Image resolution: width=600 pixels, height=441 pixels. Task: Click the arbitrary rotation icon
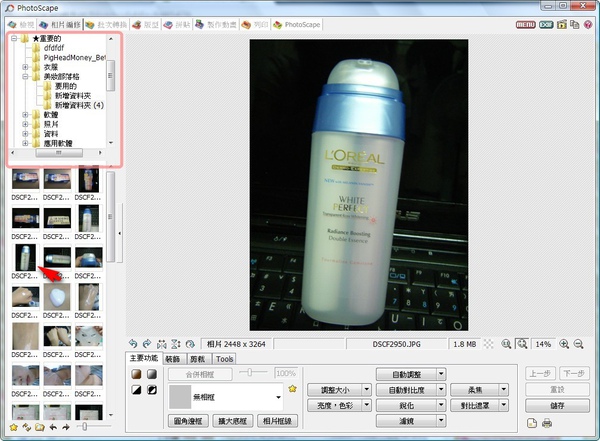pyautogui.click(x=190, y=344)
